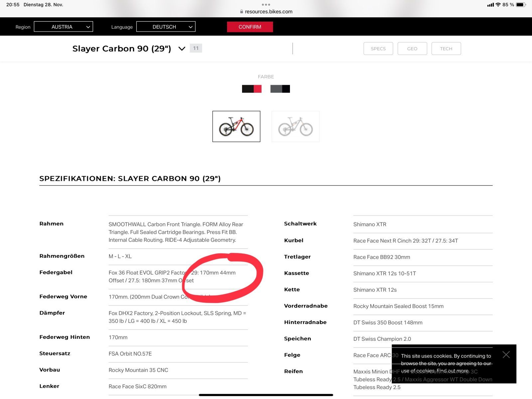Click the 'Rocky Mountain 35 CNC' stem value
This screenshot has width=532, height=399.
click(138, 370)
